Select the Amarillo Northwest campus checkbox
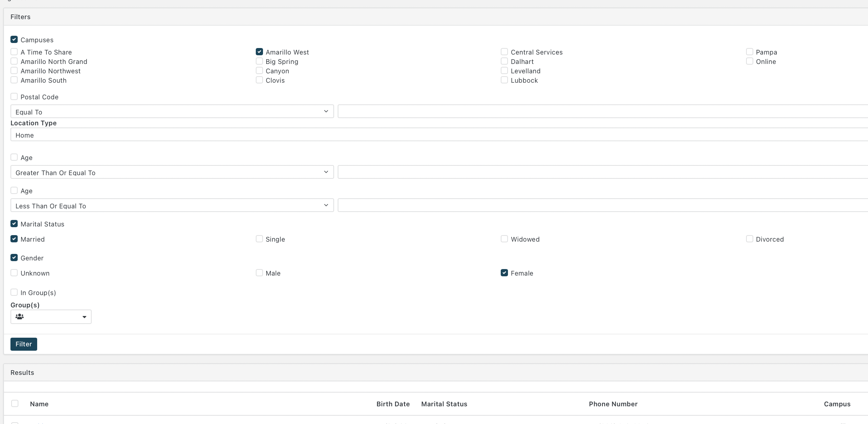868x424 pixels. [x=14, y=70]
